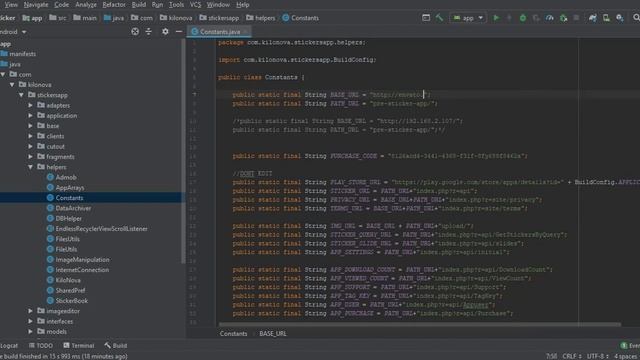Click the editor horizontal scrollbar
Image resolution: width=640 pixels, height=360 pixels.
[420, 324]
